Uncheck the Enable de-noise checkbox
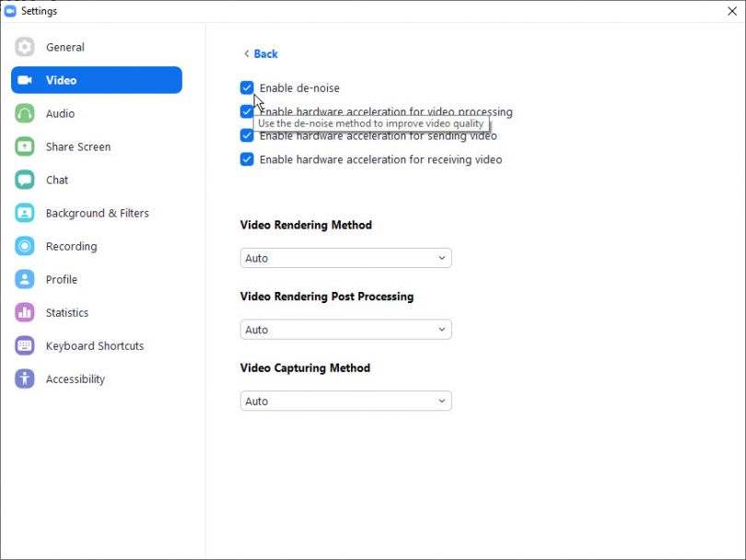 [247, 87]
